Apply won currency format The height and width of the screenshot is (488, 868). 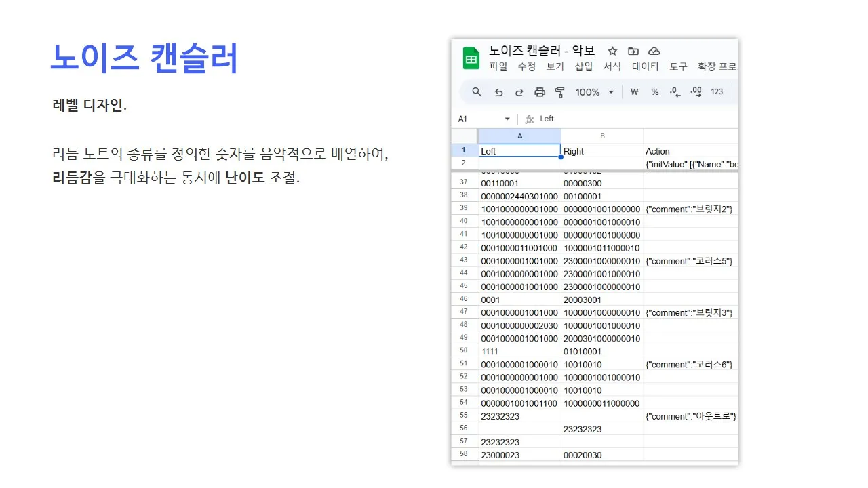coord(635,92)
